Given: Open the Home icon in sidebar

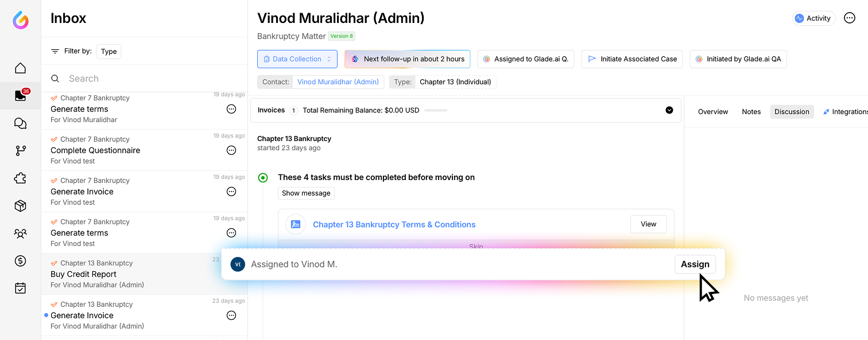Looking at the screenshot, I should point(21,68).
